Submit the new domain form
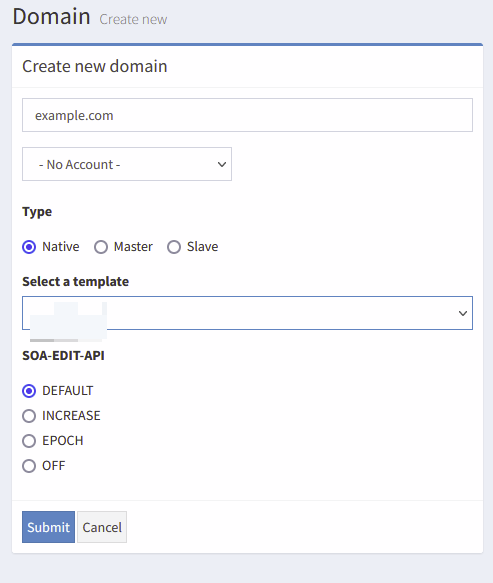The height and width of the screenshot is (583, 493). click(x=48, y=527)
